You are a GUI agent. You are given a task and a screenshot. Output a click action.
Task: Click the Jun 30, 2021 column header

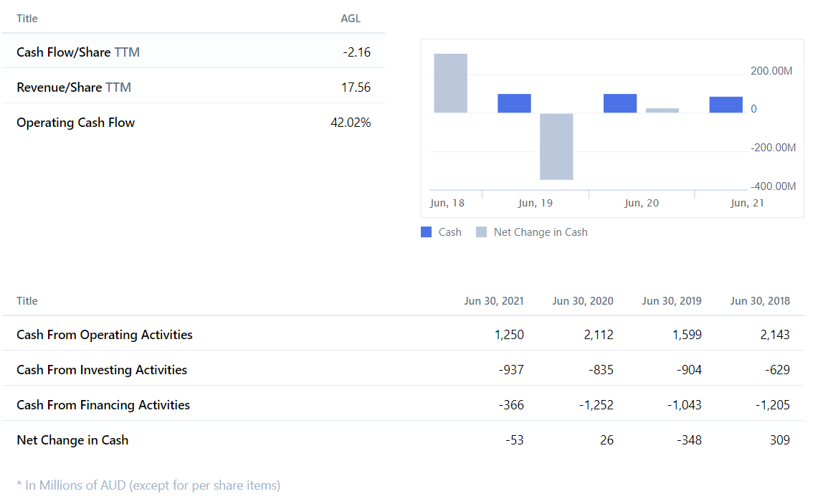(x=494, y=301)
